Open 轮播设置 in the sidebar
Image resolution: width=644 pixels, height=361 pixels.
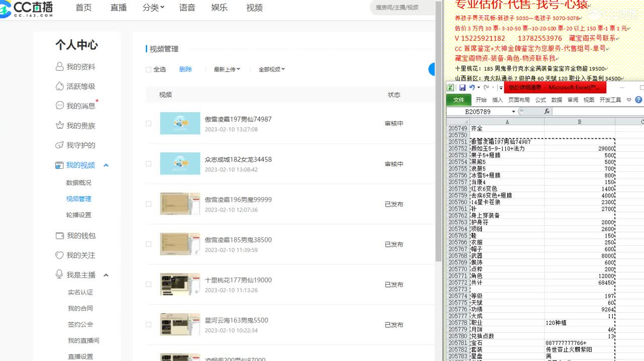(78, 215)
